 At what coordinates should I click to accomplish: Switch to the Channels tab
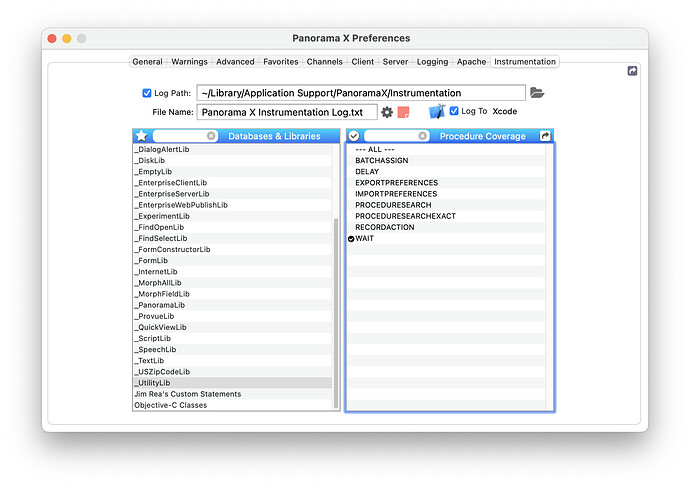pos(324,62)
